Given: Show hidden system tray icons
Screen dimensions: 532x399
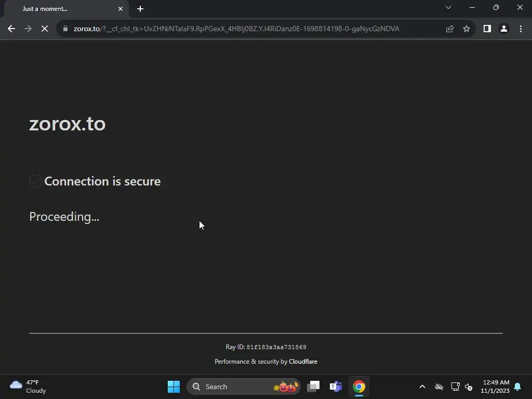Looking at the screenshot, I should point(422,387).
